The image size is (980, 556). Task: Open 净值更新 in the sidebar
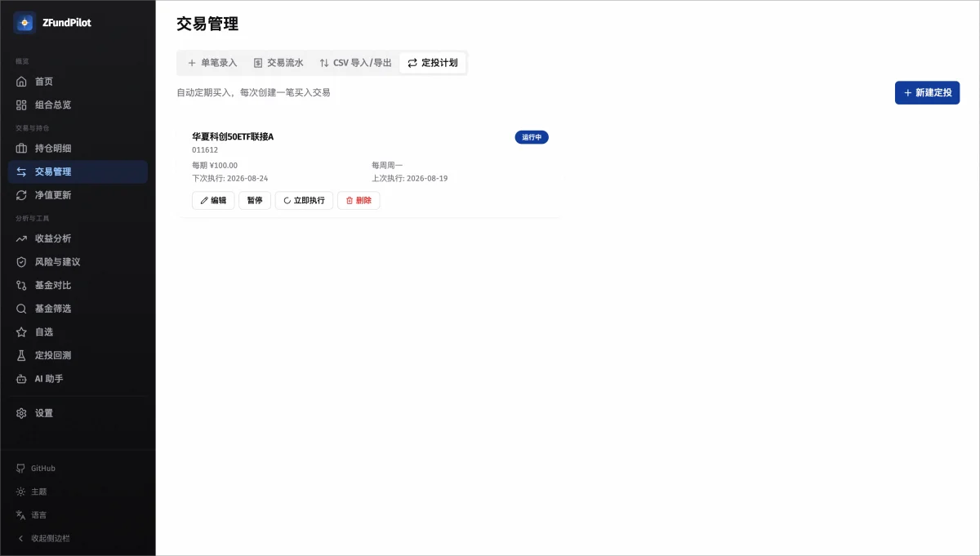[78, 195]
